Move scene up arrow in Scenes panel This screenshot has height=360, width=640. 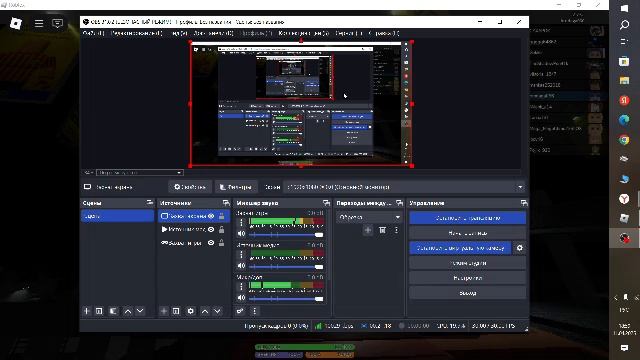click(x=128, y=311)
